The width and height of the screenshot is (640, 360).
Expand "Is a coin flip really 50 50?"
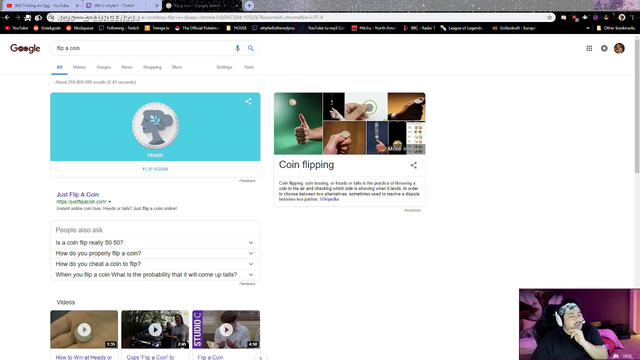pyautogui.click(x=155, y=243)
